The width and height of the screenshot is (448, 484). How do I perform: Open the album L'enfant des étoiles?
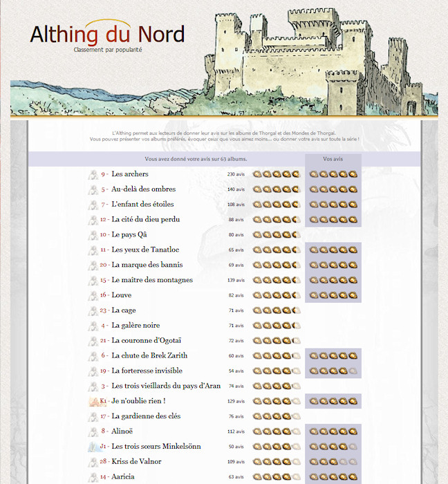point(142,205)
